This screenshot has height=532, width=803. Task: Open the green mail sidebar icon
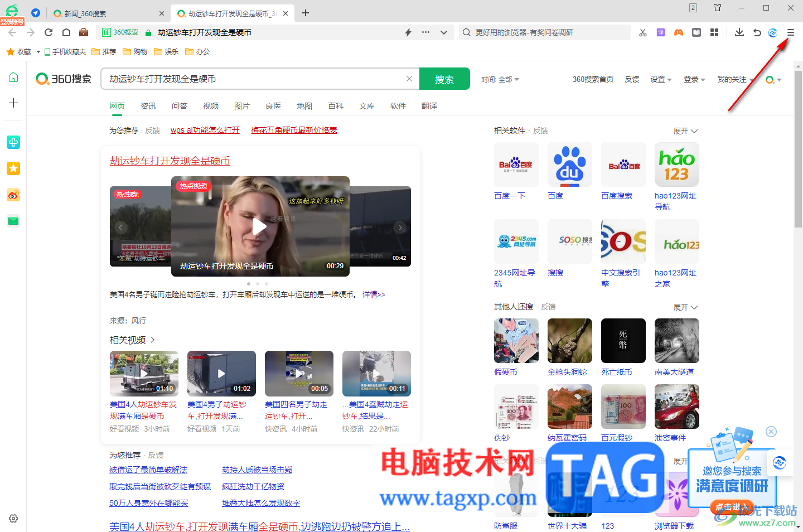pos(13,221)
